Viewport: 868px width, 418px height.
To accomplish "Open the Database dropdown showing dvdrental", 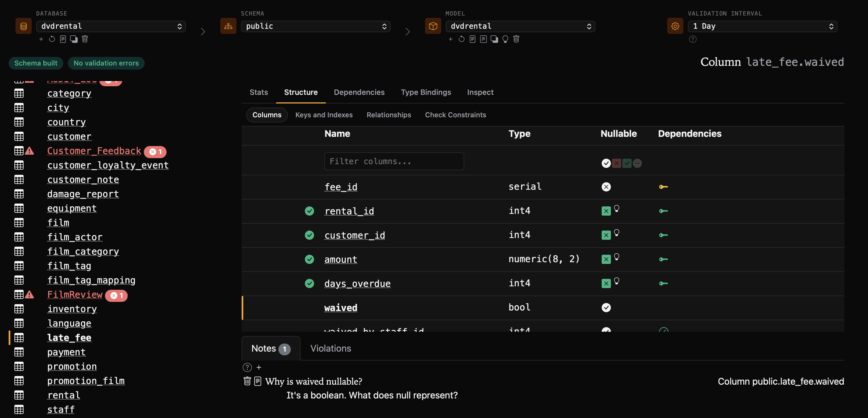I will click(x=111, y=26).
